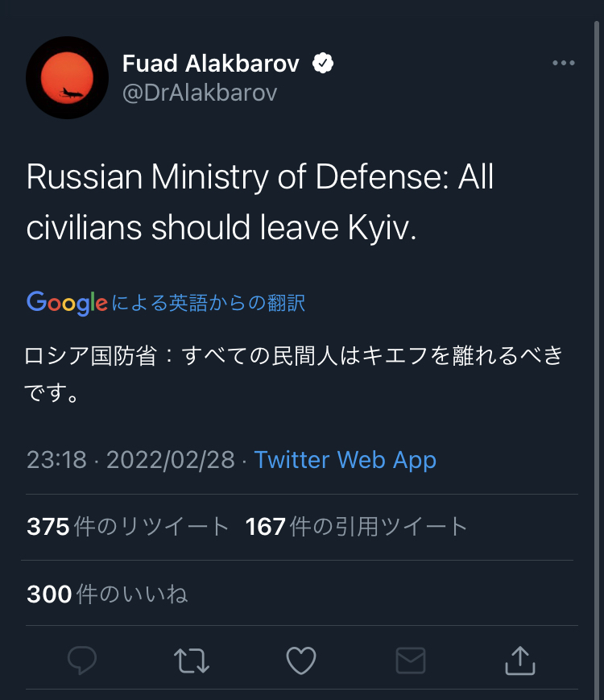604x700 pixels.
Task: Show the 300 件のいいね likes list
Action: (x=107, y=594)
